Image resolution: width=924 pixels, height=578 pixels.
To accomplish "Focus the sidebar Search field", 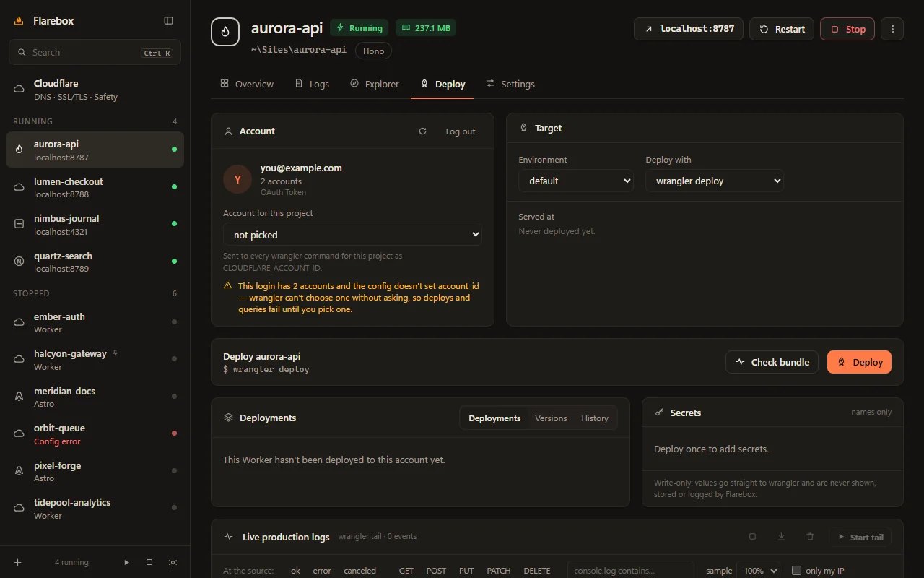I will point(95,52).
